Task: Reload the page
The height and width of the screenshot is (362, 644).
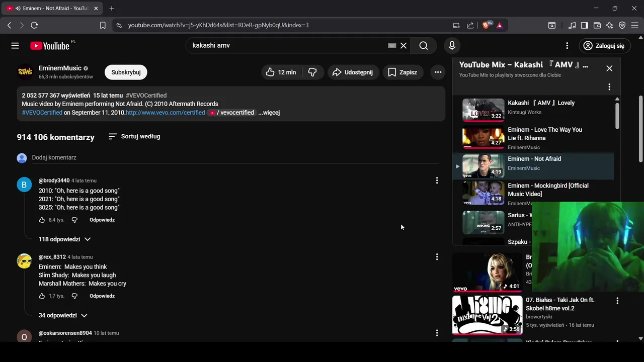Action: point(34,25)
